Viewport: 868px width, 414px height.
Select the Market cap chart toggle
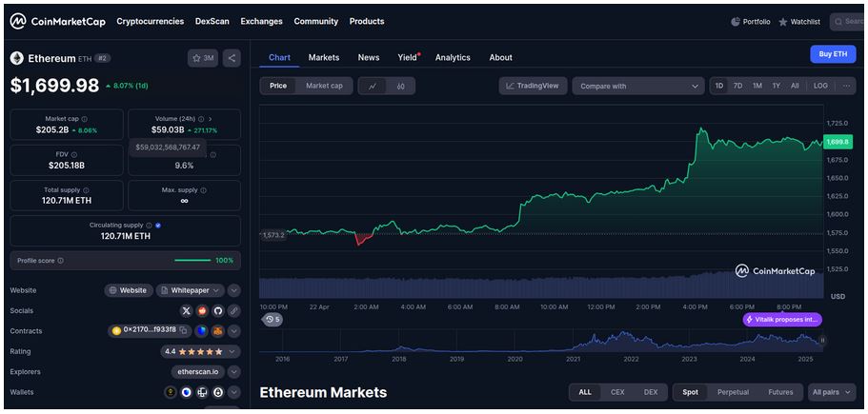(324, 87)
